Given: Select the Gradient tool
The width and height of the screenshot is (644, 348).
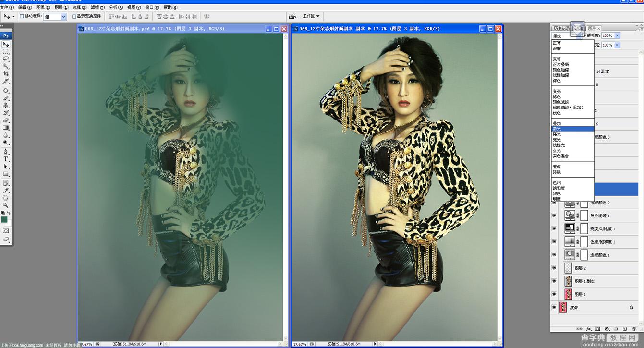Looking at the screenshot, I should 6,128.
